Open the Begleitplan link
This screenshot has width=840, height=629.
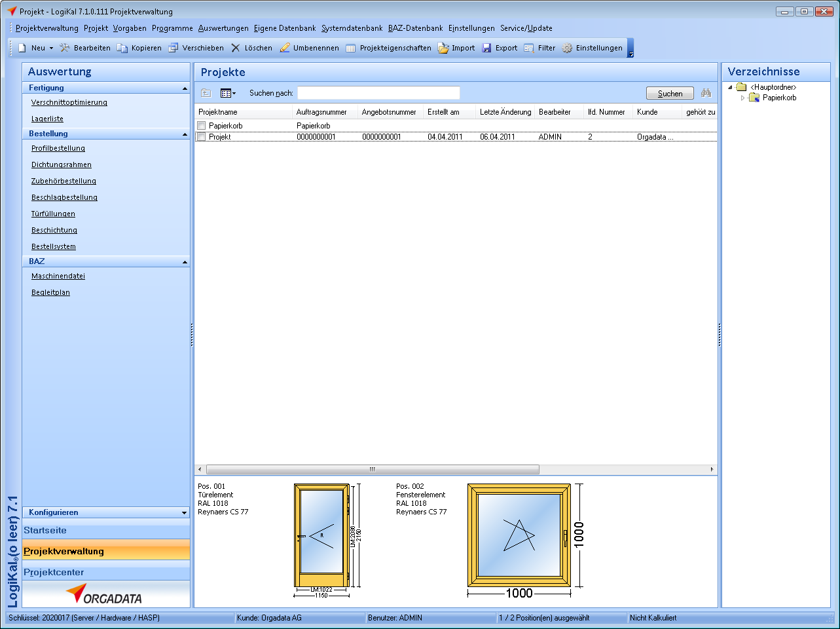[x=50, y=292]
